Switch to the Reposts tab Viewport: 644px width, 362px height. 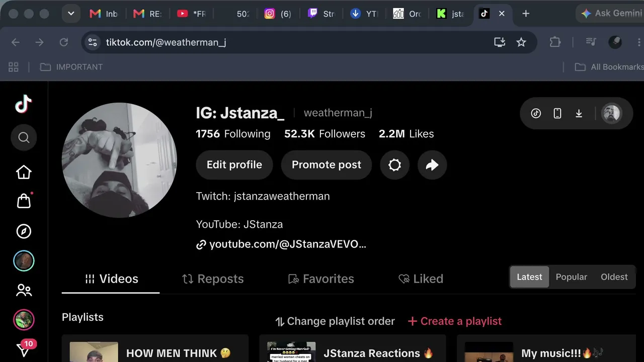click(x=213, y=279)
